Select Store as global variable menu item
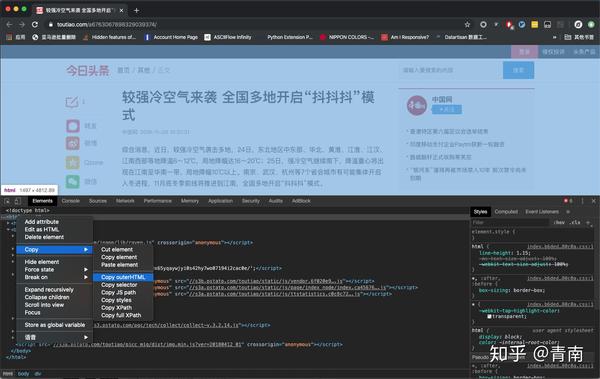Viewport: 600px width, 379px height. coord(54,325)
